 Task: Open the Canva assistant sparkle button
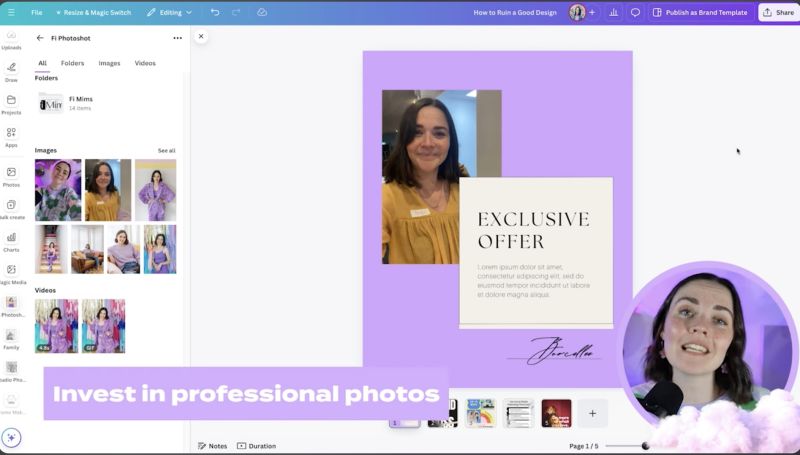pyautogui.click(x=11, y=438)
